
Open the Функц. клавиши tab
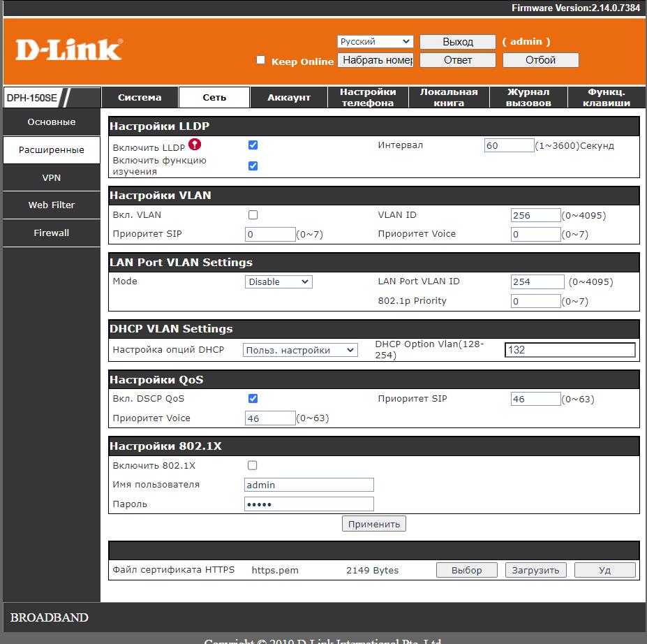606,97
